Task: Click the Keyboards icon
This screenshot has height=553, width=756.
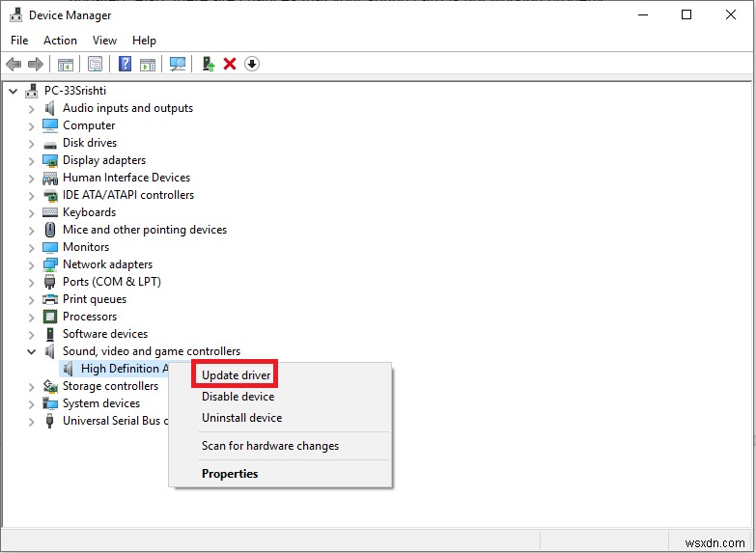Action: coord(50,212)
